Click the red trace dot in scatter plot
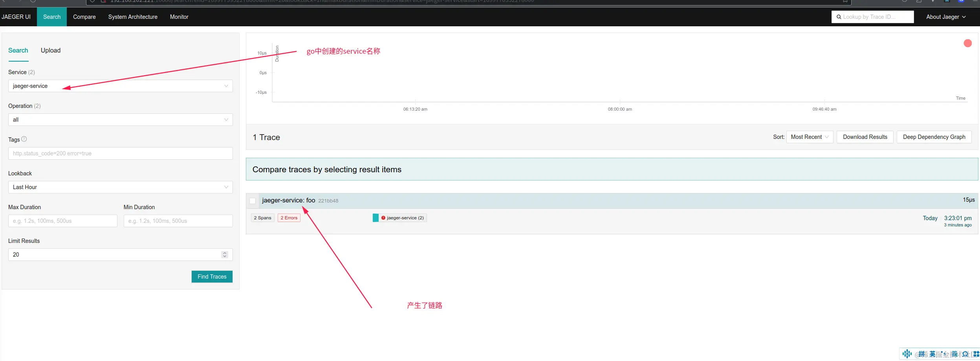This screenshot has height=361, width=980. pyautogui.click(x=968, y=43)
